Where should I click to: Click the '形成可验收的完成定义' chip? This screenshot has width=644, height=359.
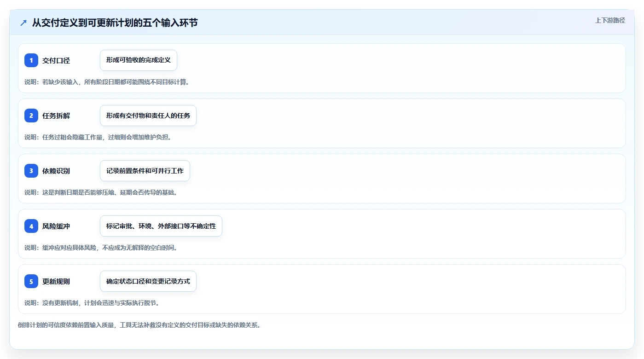[x=139, y=60]
